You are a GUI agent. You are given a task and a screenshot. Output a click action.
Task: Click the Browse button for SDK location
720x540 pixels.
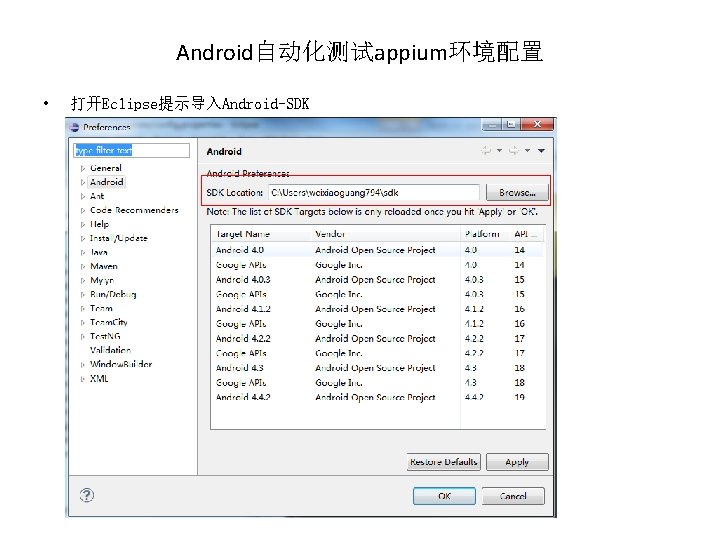click(x=517, y=192)
